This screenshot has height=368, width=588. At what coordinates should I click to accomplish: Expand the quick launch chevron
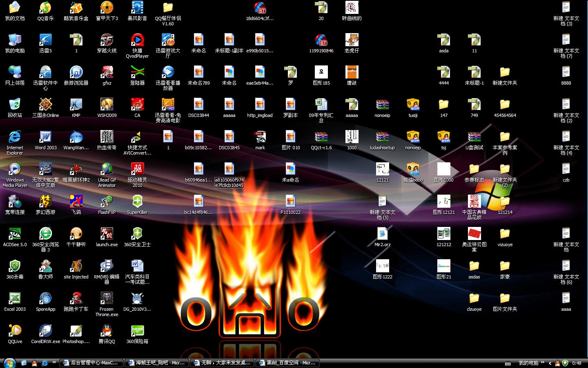click(x=54, y=362)
